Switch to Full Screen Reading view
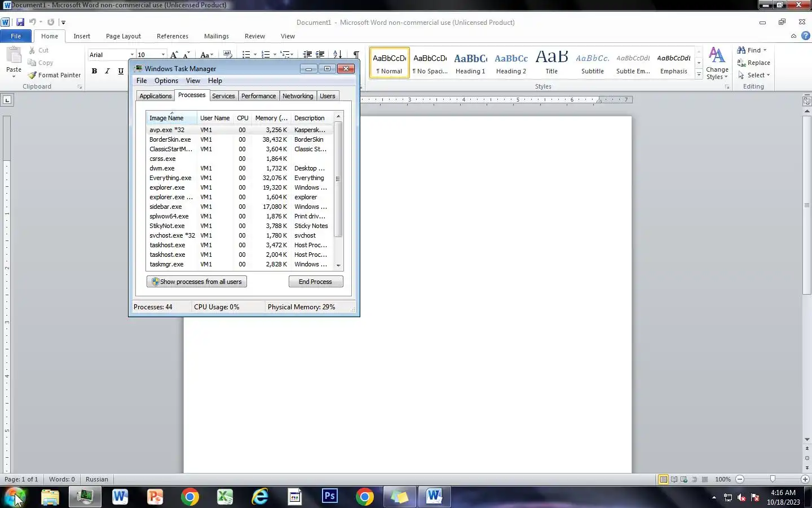 [x=674, y=479]
